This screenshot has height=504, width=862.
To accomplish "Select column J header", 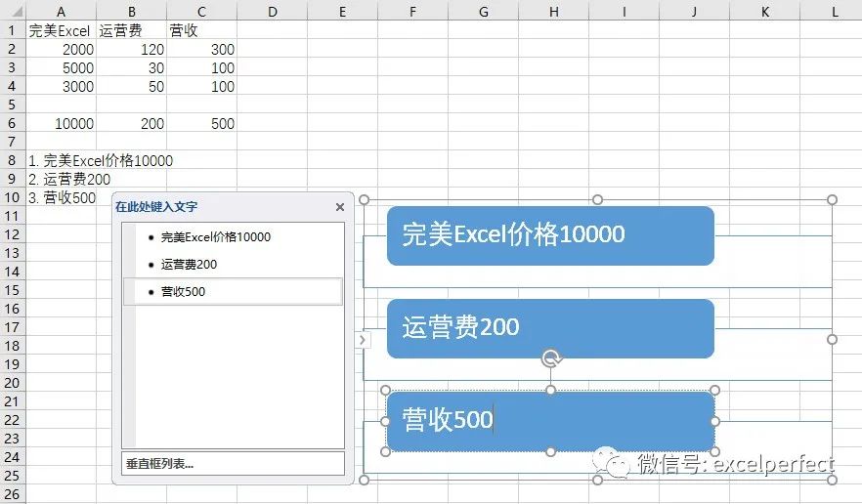I will coord(694,11).
